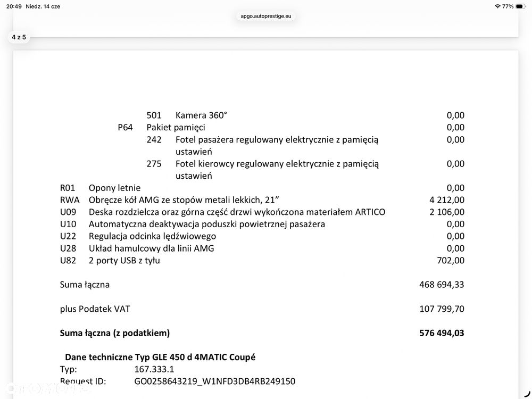
Task: Select the total '468 694,33'
Action: (442, 285)
